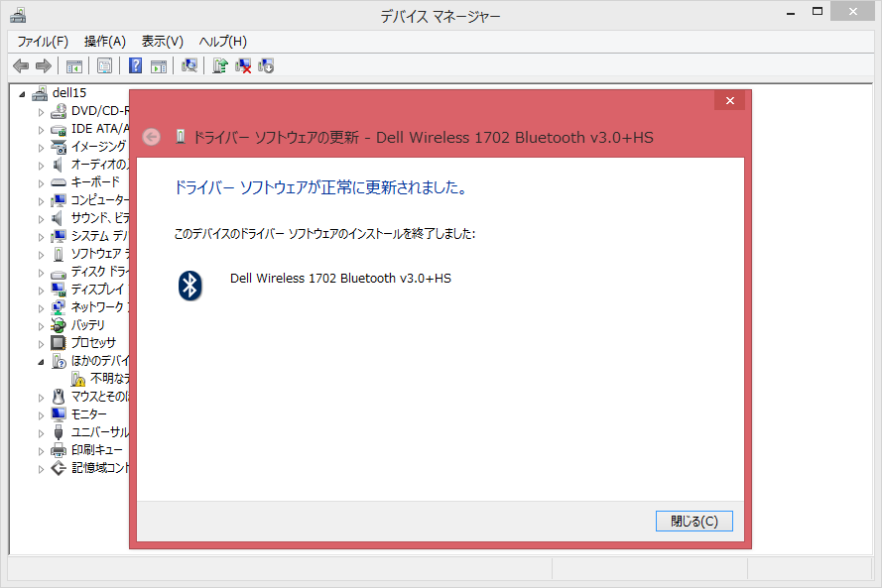Image resolution: width=882 pixels, height=588 pixels.
Task: Click the small device icon in dialog title
Action: coord(180,136)
